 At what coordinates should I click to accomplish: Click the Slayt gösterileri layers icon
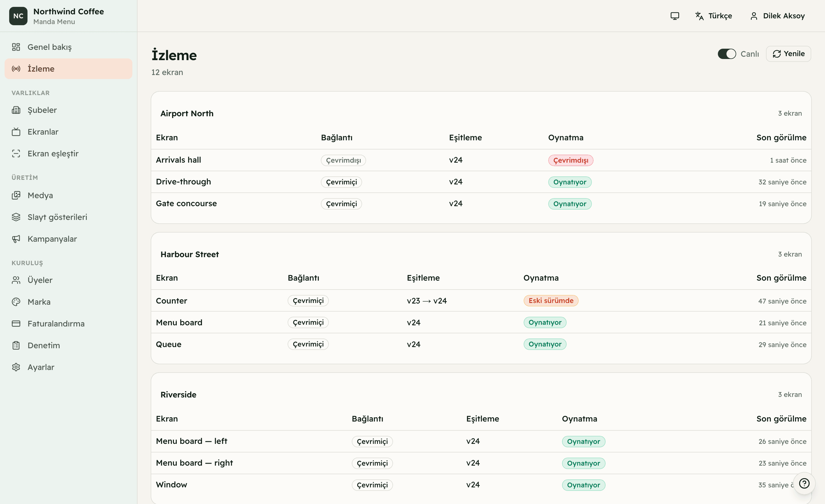[16, 217]
